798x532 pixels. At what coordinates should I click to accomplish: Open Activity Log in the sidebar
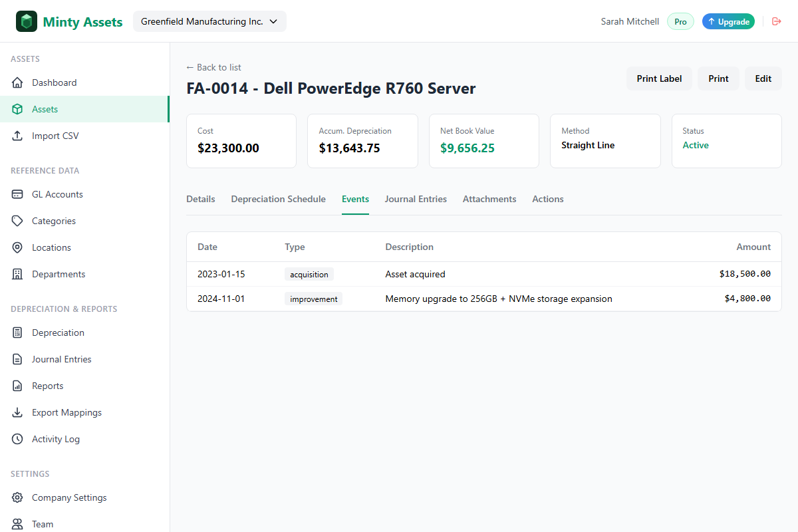[84, 439]
